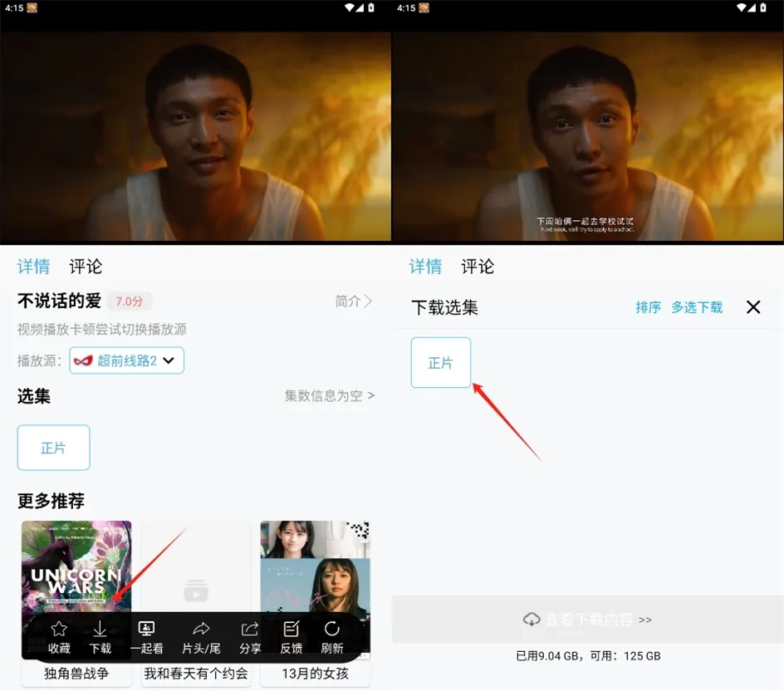
Task: Tap the 刷新 refresh icon
Action: click(332, 630)
